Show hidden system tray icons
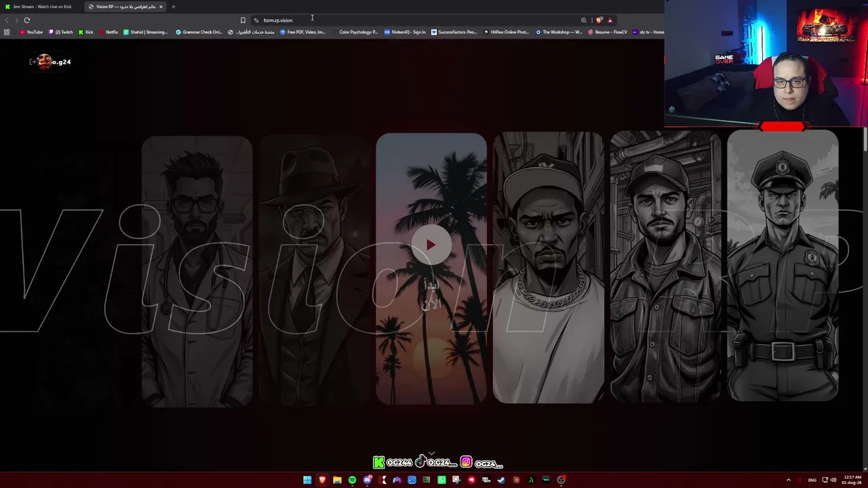Image resolution: width=868 pixels, height=488 pixels. 788,480
